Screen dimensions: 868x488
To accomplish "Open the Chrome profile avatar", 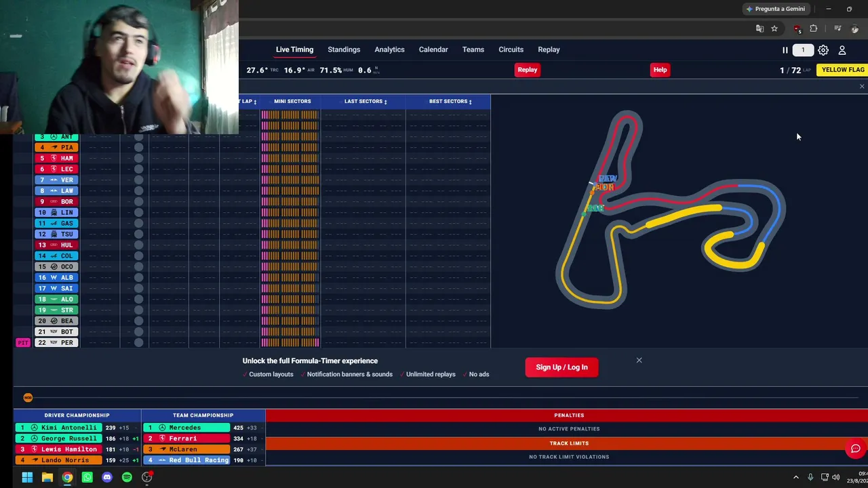I will click(855, 28).
